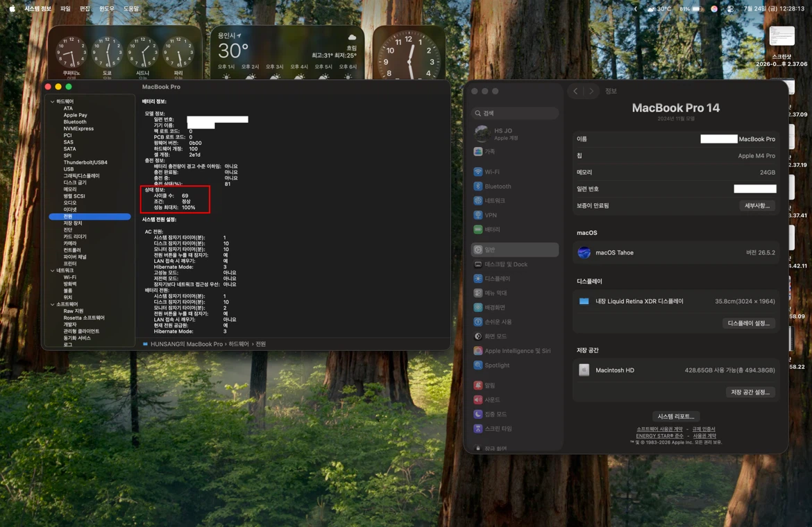Click macOS Tahoe logo icon
The image size is (812, 527).
(x=584, y=252)
